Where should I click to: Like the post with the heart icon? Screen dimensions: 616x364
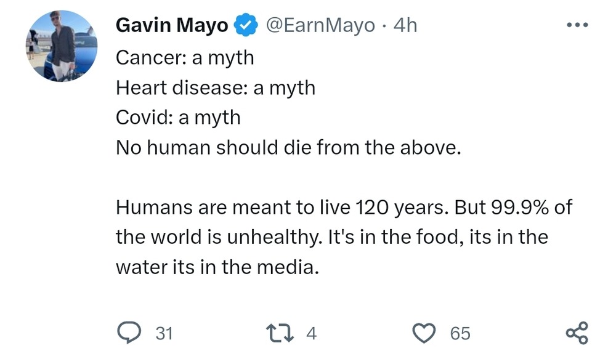[423, 333]
